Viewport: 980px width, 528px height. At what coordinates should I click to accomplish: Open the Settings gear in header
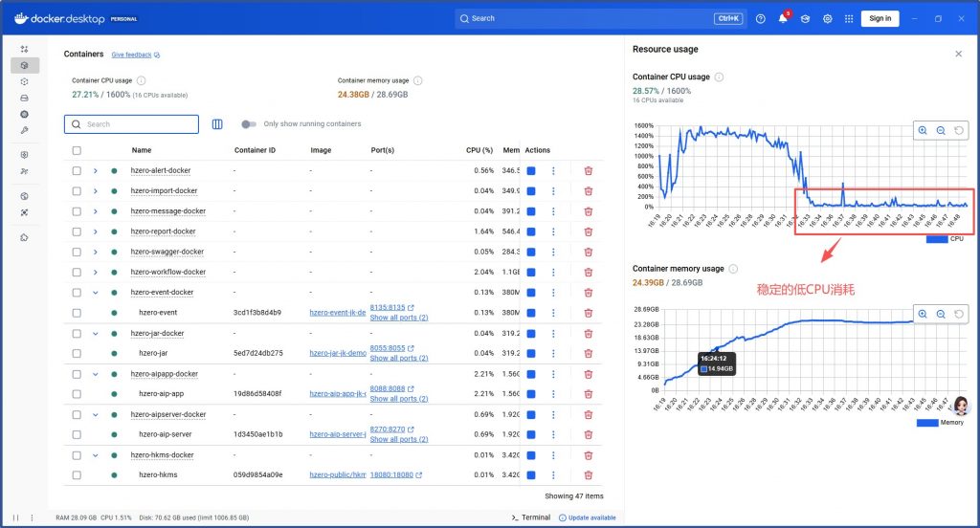[x=827, y=19]
